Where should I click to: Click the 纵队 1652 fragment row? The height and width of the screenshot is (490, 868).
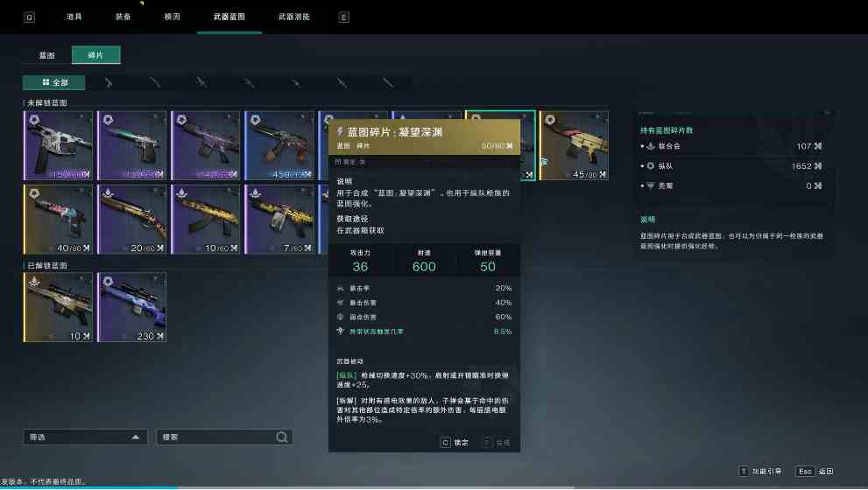[731, 166]
